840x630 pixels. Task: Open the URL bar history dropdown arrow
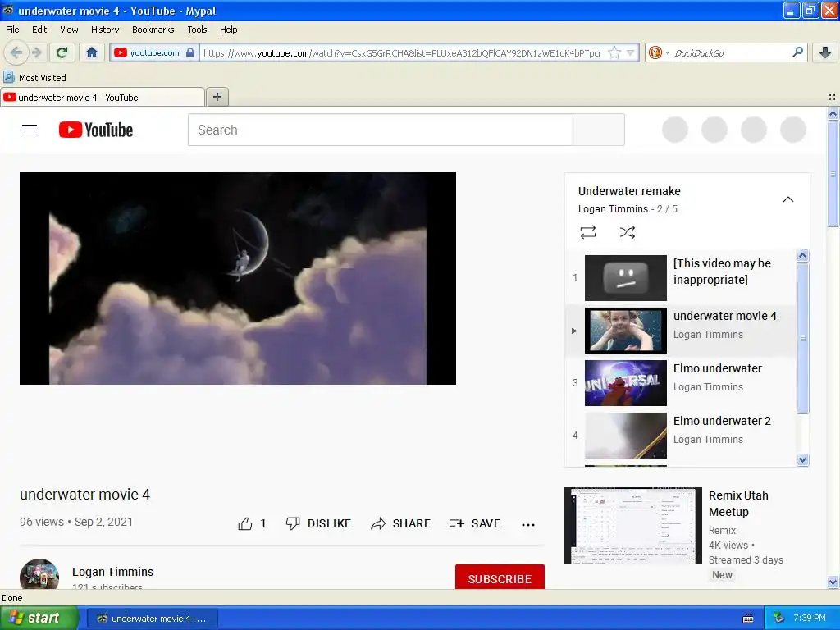pyautogui.click(x=631, y=52)
